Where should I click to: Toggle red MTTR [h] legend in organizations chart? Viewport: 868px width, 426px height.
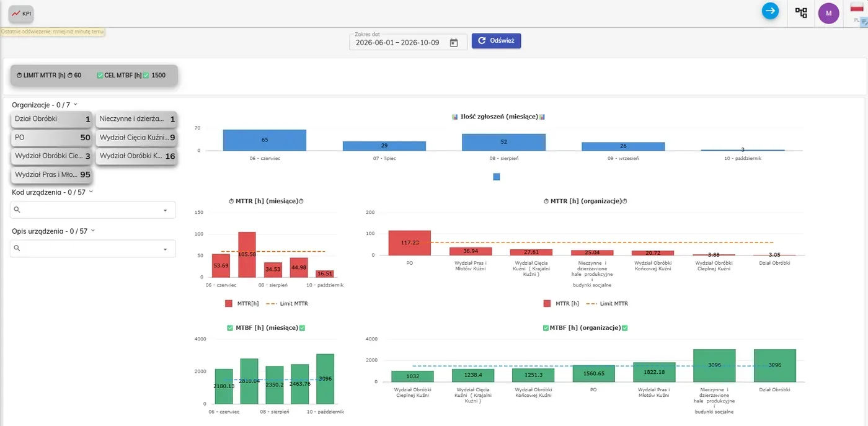561,304
